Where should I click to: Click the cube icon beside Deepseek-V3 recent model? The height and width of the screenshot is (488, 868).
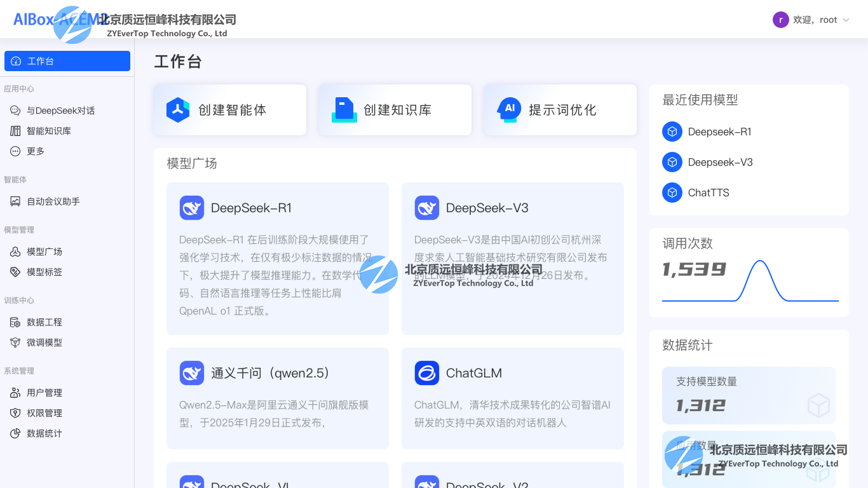click(x=672, y=162)
